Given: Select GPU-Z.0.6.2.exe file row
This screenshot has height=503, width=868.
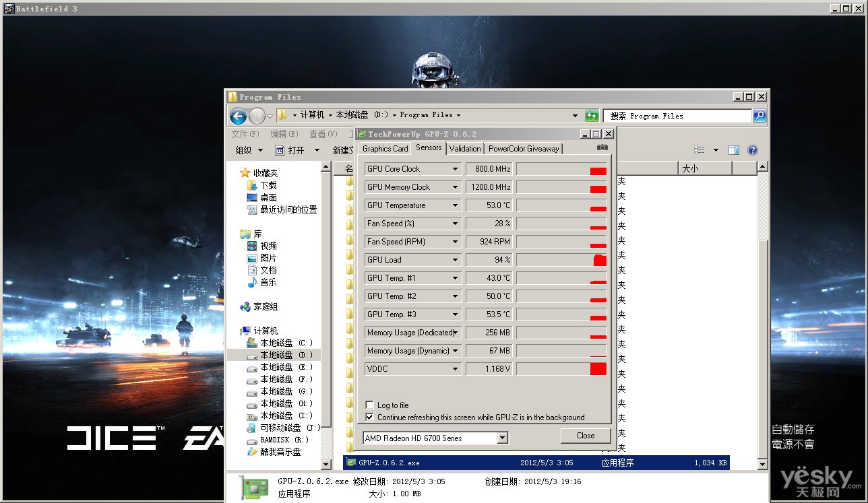Looking at the screenshot, I should click(536, 463).
